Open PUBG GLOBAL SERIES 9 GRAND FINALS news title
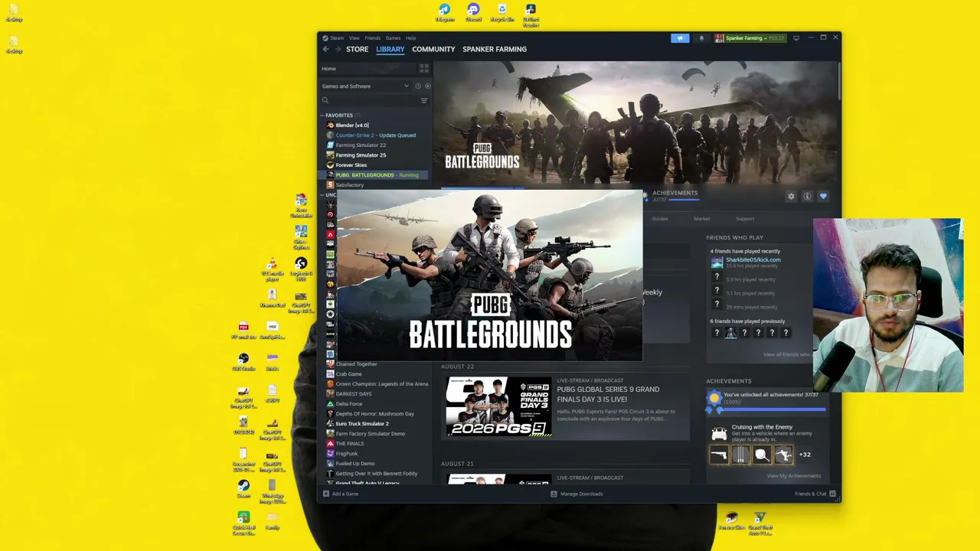Image resolution: width=980 pixels, height=551 pixels. pos(608,394)
